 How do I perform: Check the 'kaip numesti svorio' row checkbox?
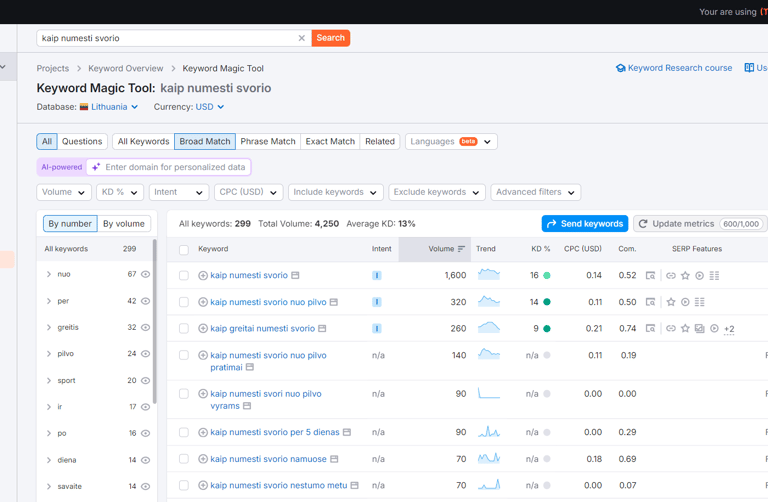coord(184,275)
